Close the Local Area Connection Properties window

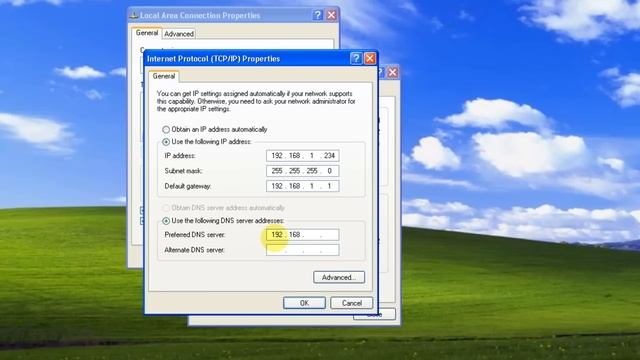331,15
